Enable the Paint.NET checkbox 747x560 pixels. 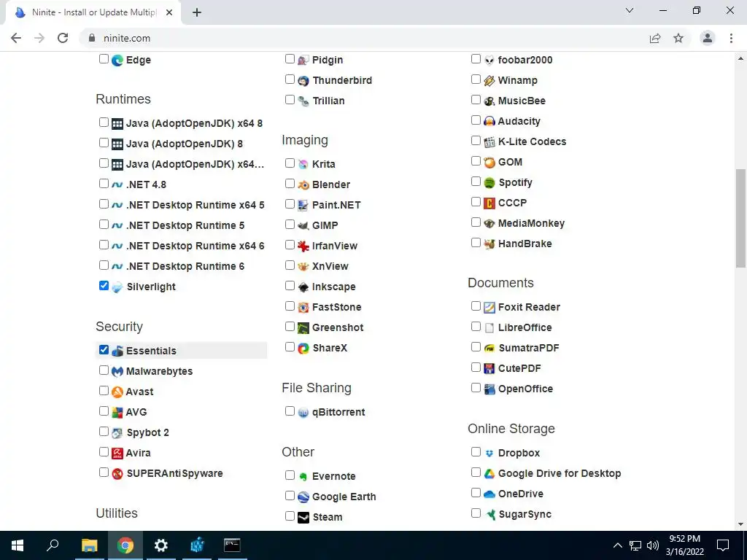click(x=290, y=204)
